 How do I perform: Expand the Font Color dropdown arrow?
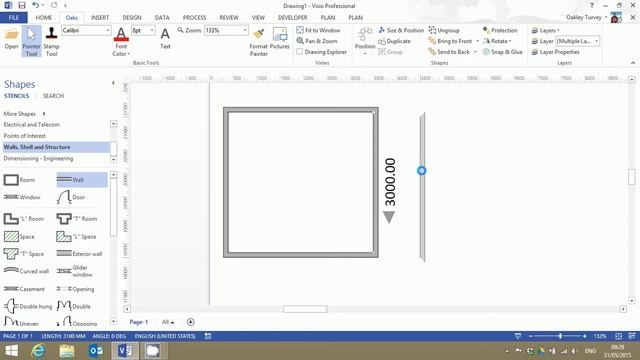point(129,54)
